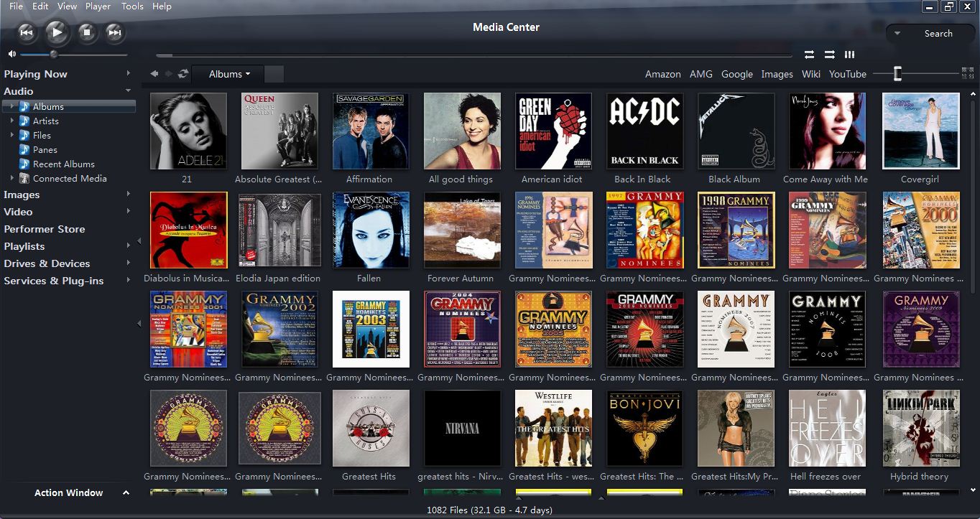Expand the Files tree node
This screenshot has width=980, height=519.
point(11,135)
